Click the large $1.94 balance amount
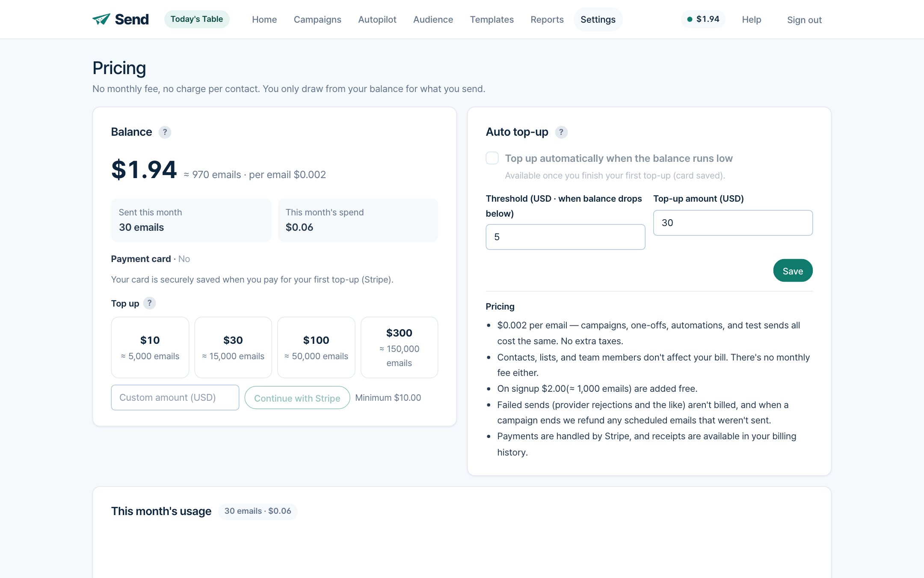924x578 pixels. pos(144,170)
